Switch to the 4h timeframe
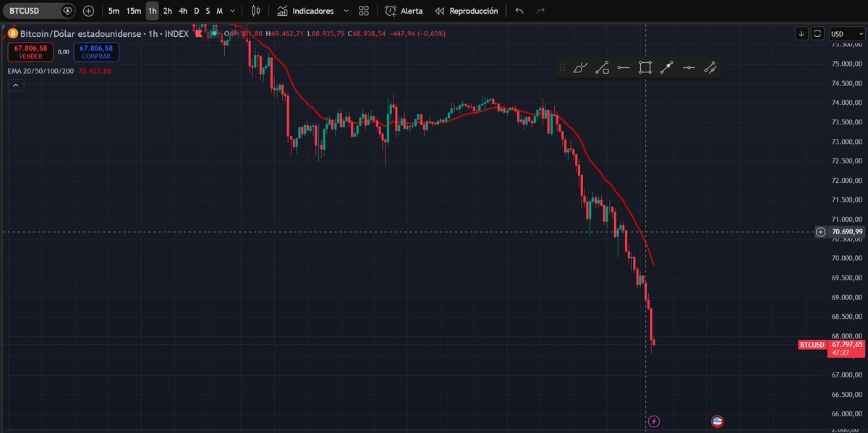Screen dimensions: 868x433 tap(183, 11)
